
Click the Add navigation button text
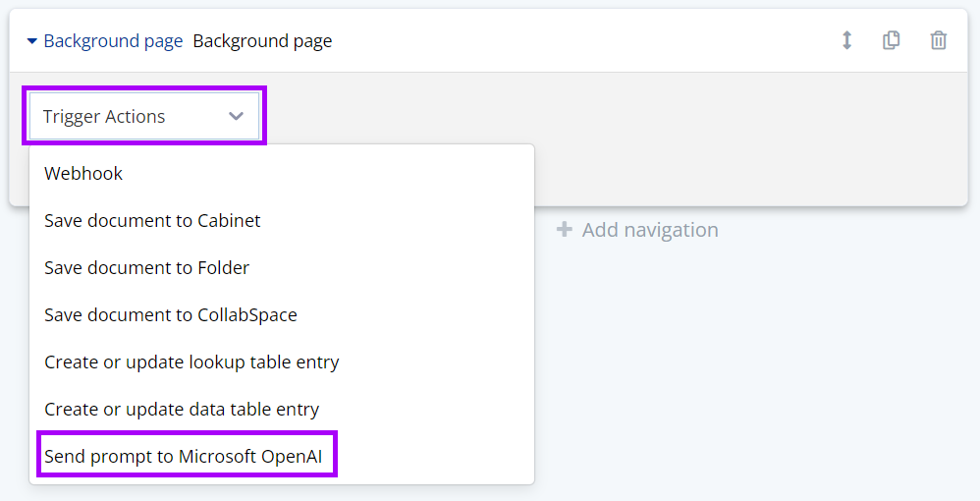[649, 230]
